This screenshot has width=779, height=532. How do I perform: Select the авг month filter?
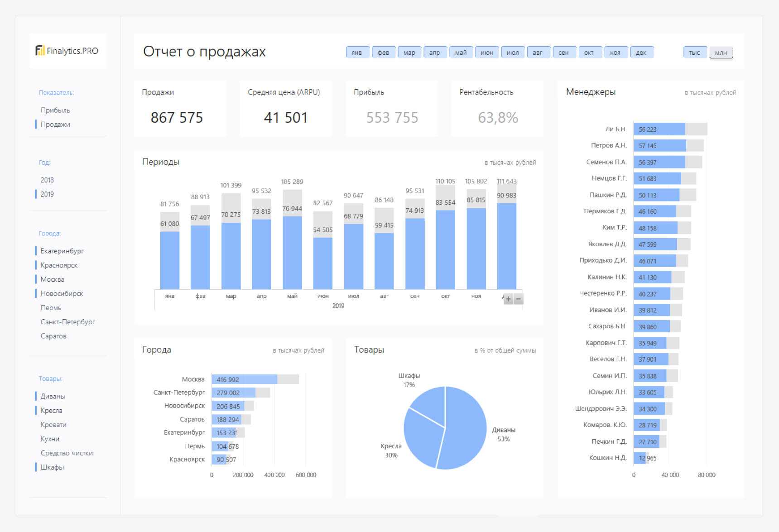(x=538, y=53)
